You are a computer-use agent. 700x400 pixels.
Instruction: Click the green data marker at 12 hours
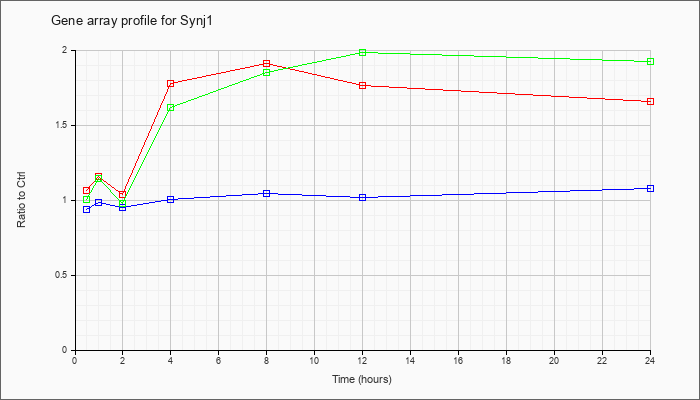tap(363, 52)
